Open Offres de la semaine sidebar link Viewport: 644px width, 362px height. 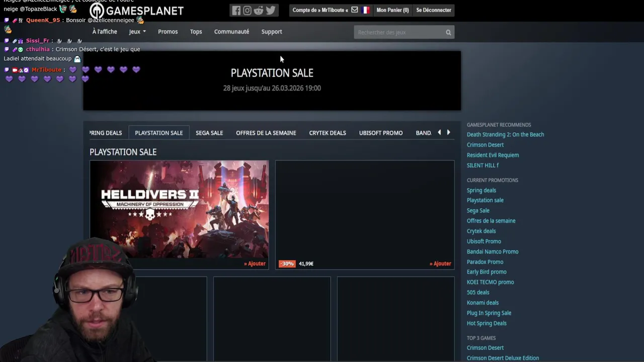(491, 221)
